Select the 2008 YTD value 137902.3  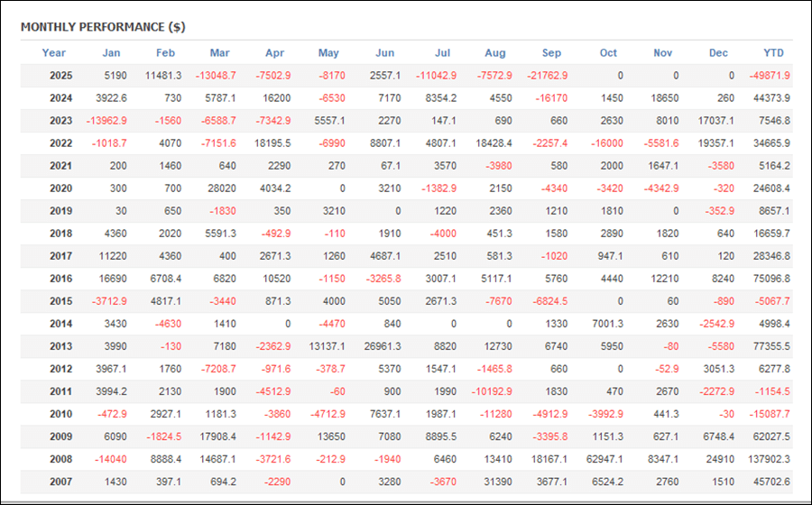tap(770, 459)
